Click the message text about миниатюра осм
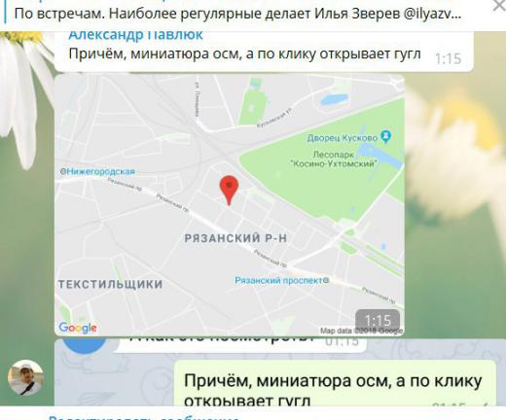506x420 pixels. click(x=244, y=54)
